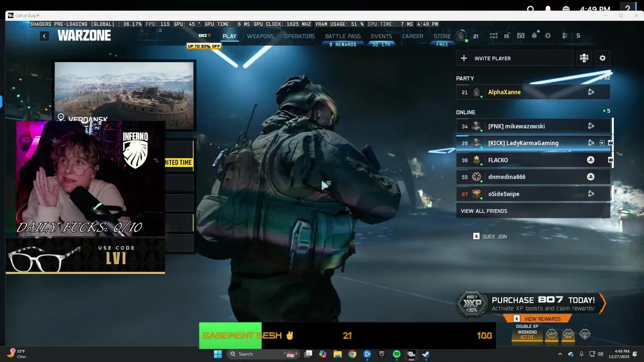Switch to the OPERATORS tab
This screenshot has width=644, height=362.
click(x=299, y=36)
